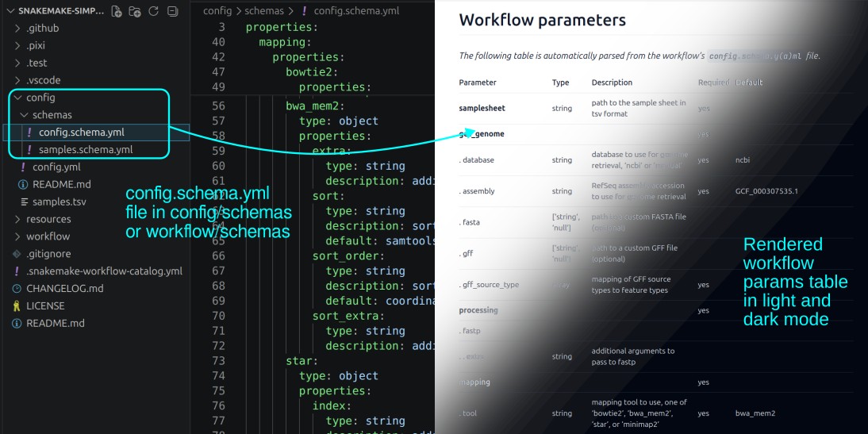Expand the workflow folder
Screen dimensions: 868x434
[48, 236]
